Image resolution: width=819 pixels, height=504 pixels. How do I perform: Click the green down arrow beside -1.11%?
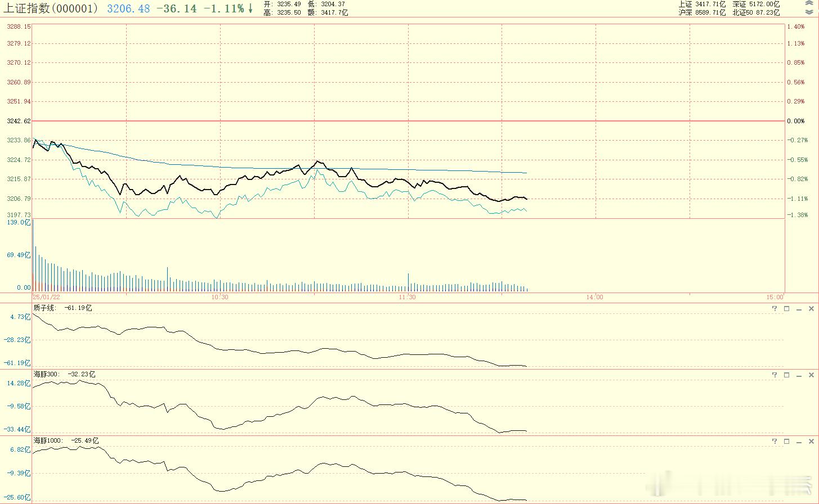coord(250,8)
